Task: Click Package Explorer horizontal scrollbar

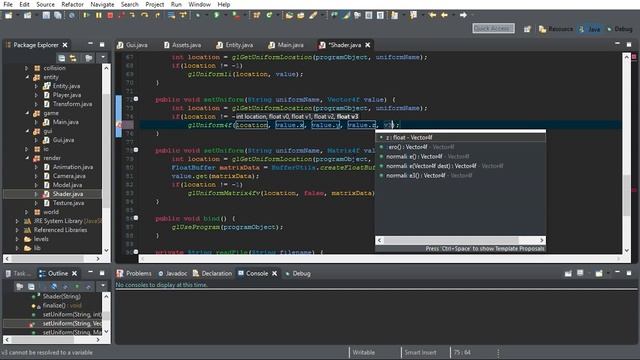Action: [x=52, y=259]
